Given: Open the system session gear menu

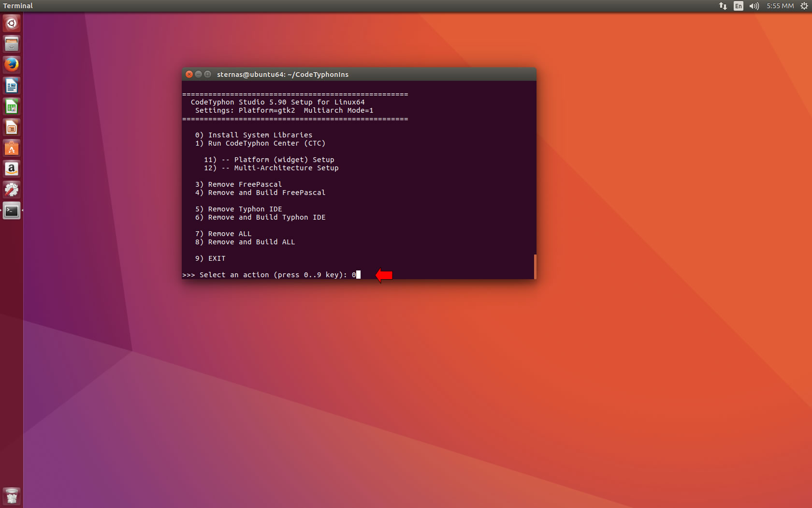Looking at the screenshot, I should pyautogui.click(x=804, y=6).
